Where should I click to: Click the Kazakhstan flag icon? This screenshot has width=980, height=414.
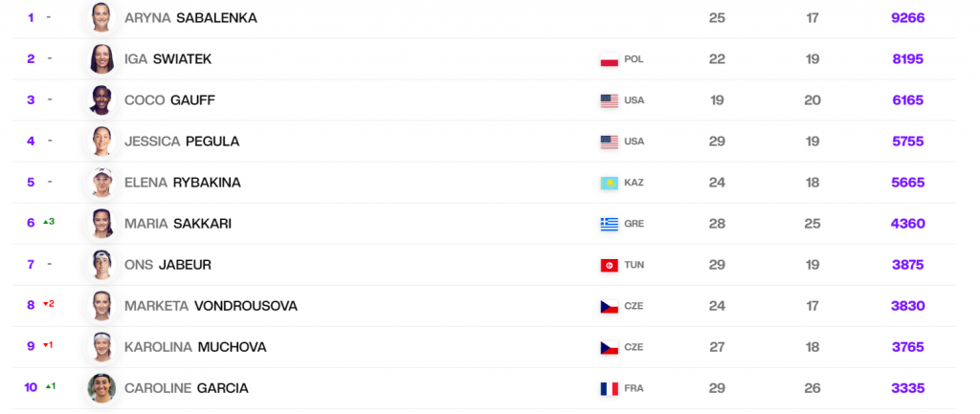click(609, 183)
